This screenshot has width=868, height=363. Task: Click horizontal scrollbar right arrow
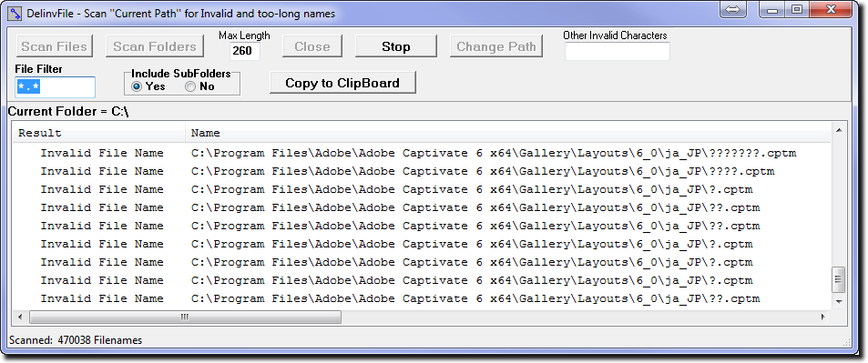823,318
